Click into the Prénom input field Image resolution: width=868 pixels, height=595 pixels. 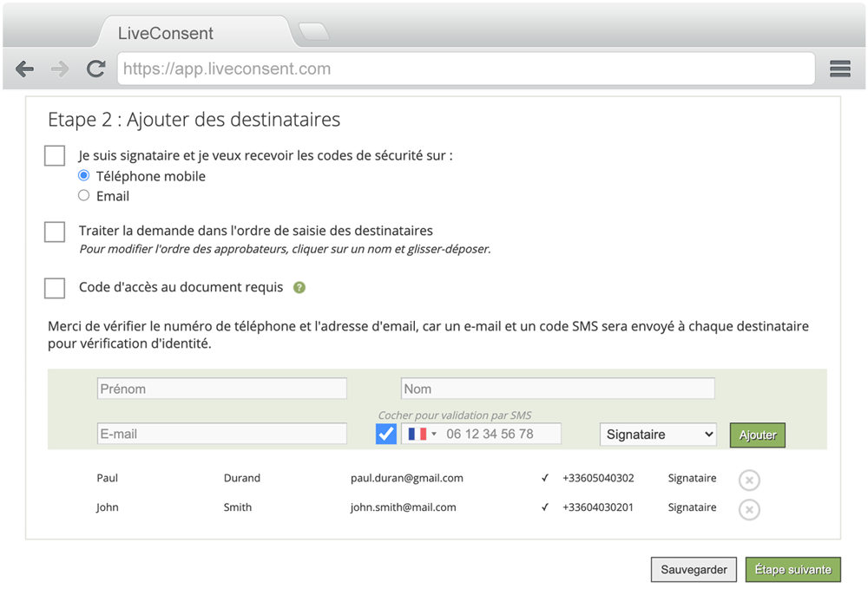coord(221,389)
